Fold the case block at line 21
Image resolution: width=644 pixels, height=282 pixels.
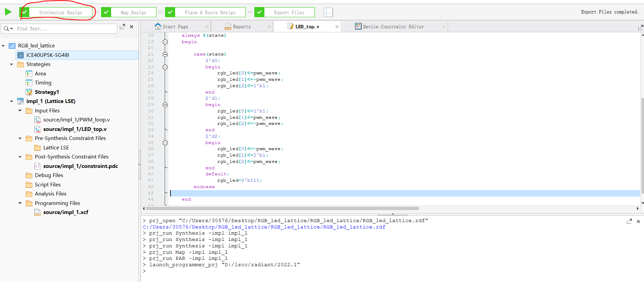[x=165, y=54]
